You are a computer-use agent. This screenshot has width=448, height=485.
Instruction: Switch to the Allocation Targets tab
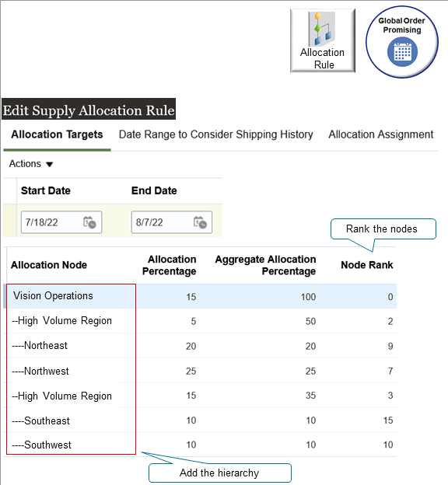[x=57, y=134]
